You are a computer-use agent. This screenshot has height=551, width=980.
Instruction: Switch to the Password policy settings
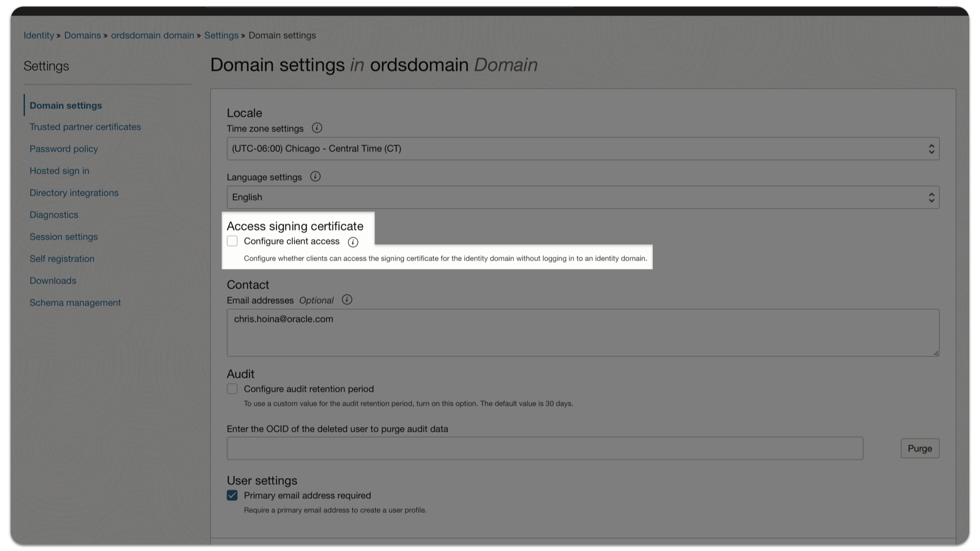63,148
